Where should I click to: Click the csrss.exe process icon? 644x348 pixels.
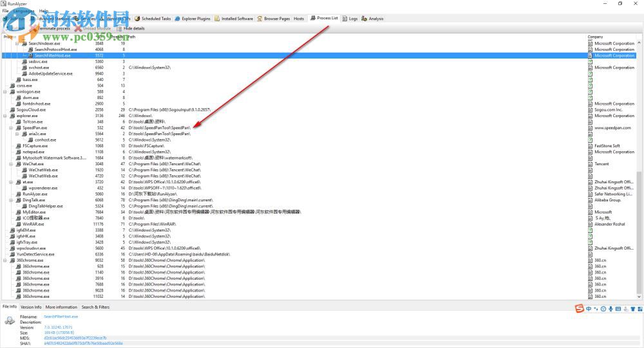pyautogui.click(x=12, y=86)
